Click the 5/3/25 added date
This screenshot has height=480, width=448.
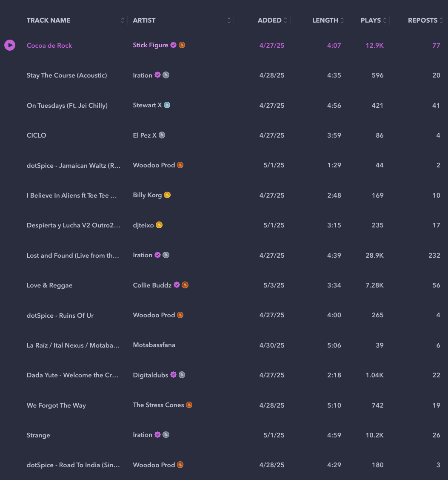(x=274, y=285)
